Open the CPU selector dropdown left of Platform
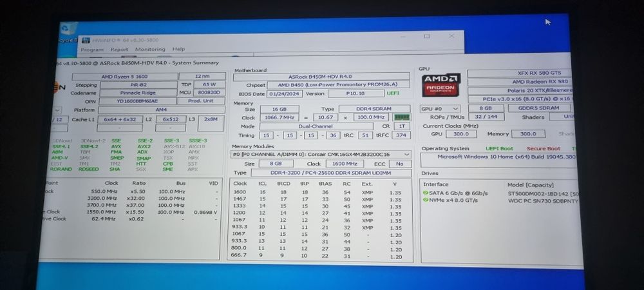 point(57,110)
